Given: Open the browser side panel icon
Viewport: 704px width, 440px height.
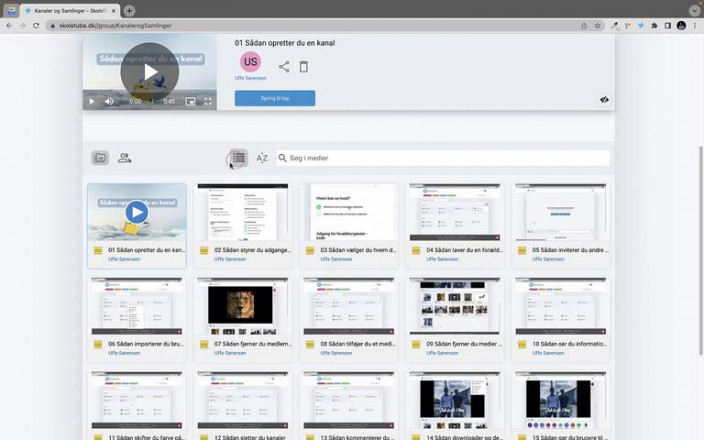Looking at the screenshot, I should (668, 26).
